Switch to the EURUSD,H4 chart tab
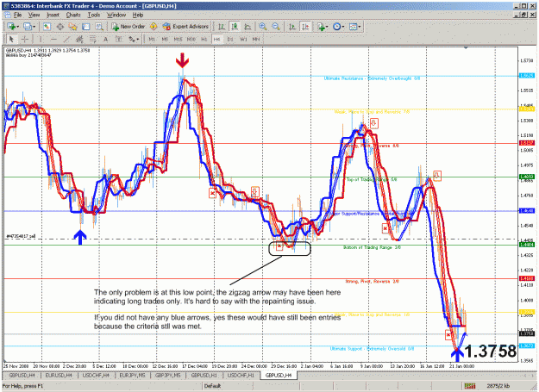This screenshot has height=392, width=539. click(60, 376)
